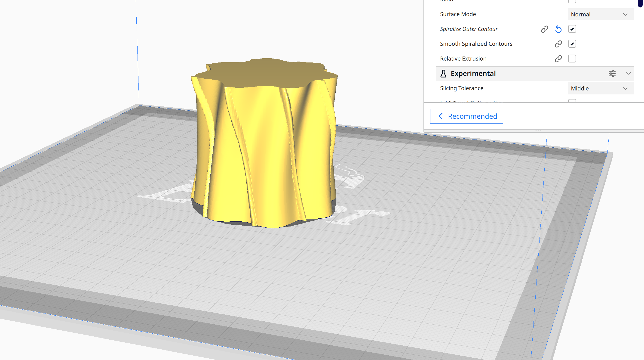
Task: Grab the settings panel resize handle dots
Action: click(538, 131)
